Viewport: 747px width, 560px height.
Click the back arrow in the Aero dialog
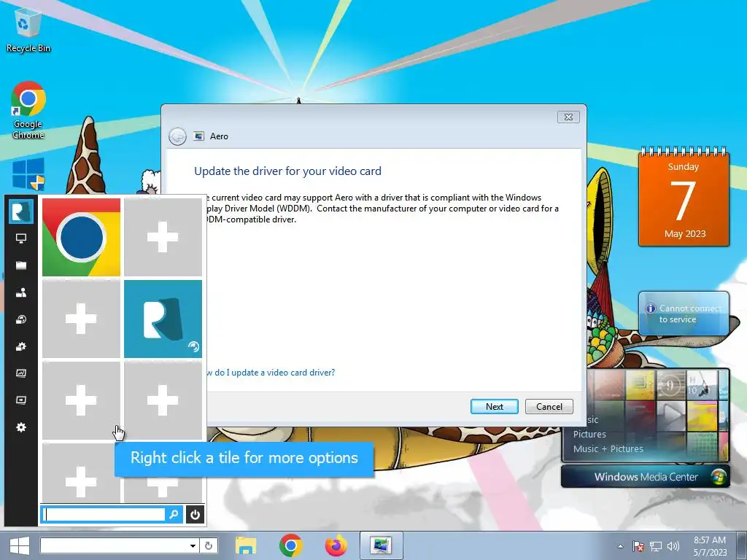[x=177, y=136]
